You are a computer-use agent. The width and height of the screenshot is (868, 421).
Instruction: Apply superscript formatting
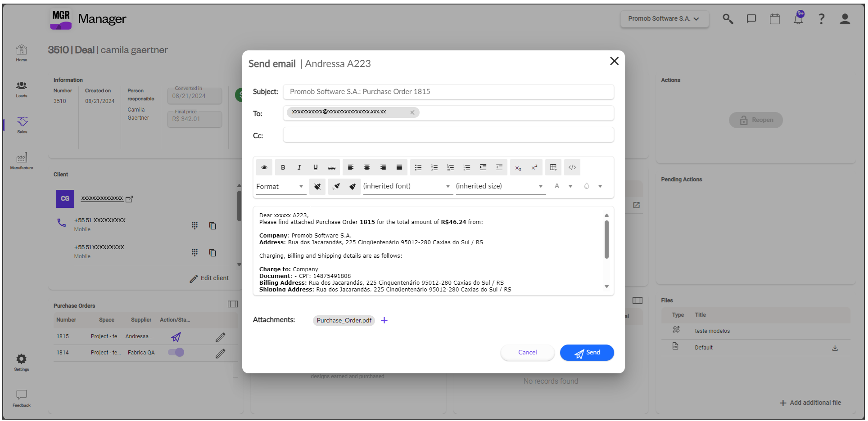tap(534, 167)
